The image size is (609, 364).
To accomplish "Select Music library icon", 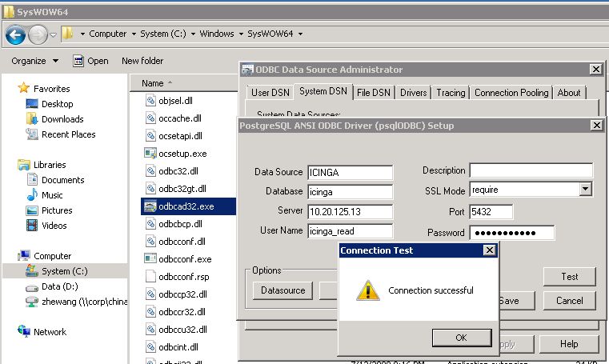I will [x=33, y=195].
